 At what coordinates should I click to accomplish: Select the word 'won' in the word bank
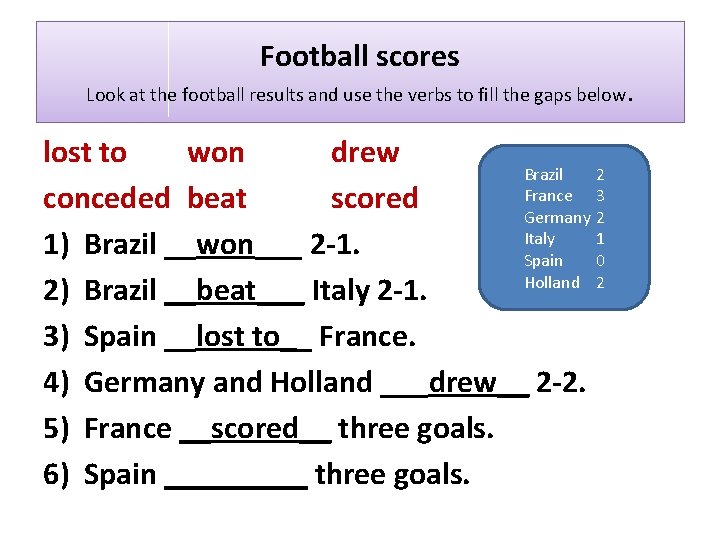tap(216, 153)
